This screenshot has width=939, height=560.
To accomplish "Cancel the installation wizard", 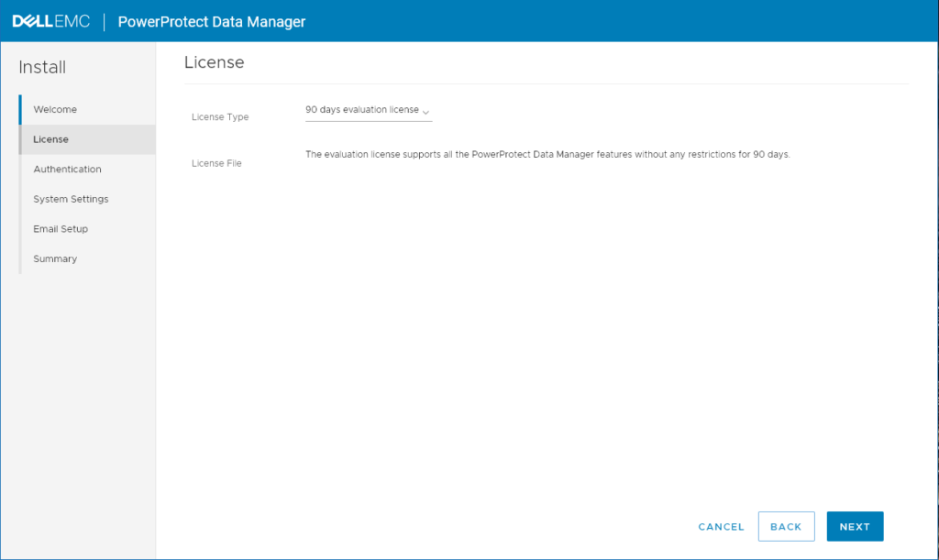I will (721, 526).
